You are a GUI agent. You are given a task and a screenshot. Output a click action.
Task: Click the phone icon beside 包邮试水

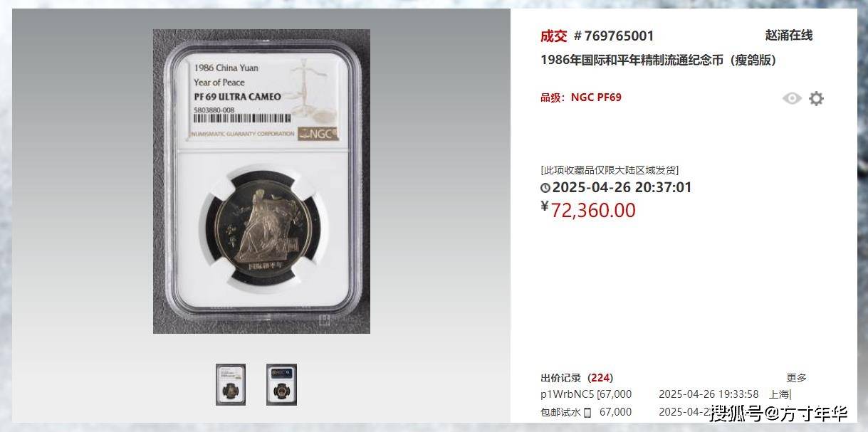[x=587, y=412]
